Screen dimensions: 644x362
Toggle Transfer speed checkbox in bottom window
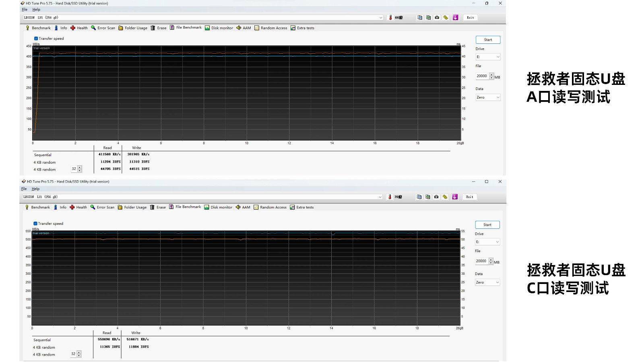click(x=35, y=224)
